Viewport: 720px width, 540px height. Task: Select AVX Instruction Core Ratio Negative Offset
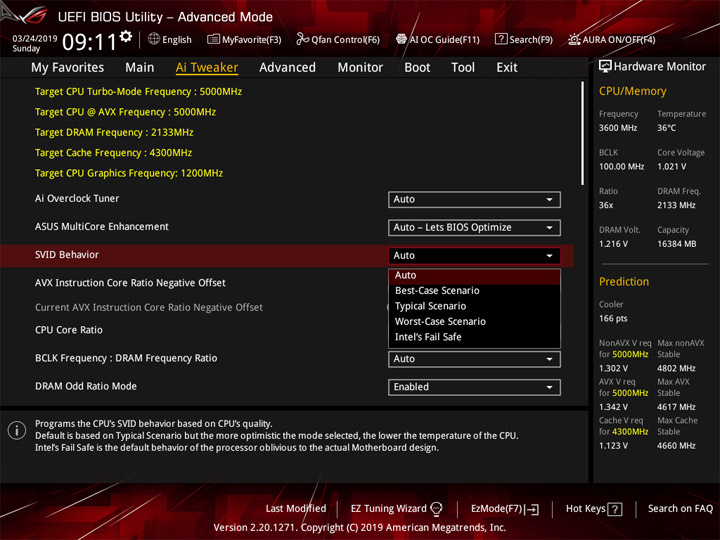tap(130, 283)
